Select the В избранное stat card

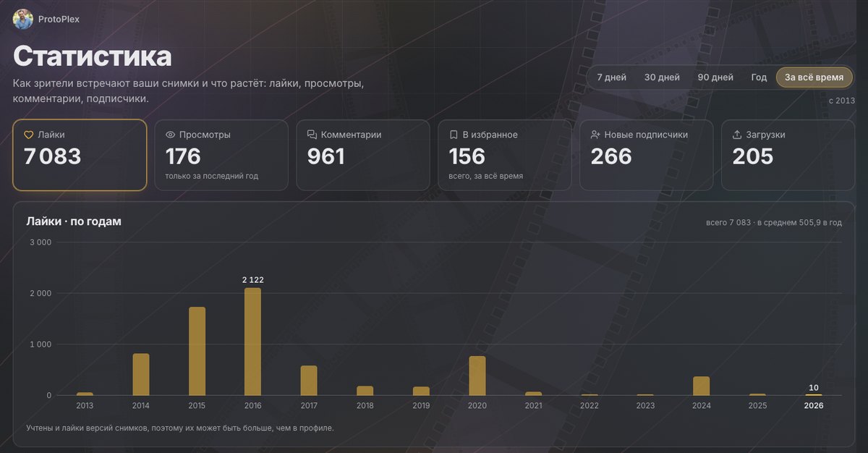[505, 155]
